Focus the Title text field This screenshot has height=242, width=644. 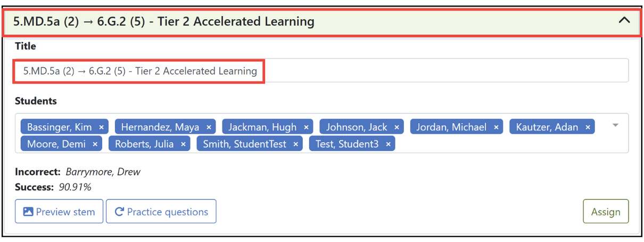click(x=321, y=71)
